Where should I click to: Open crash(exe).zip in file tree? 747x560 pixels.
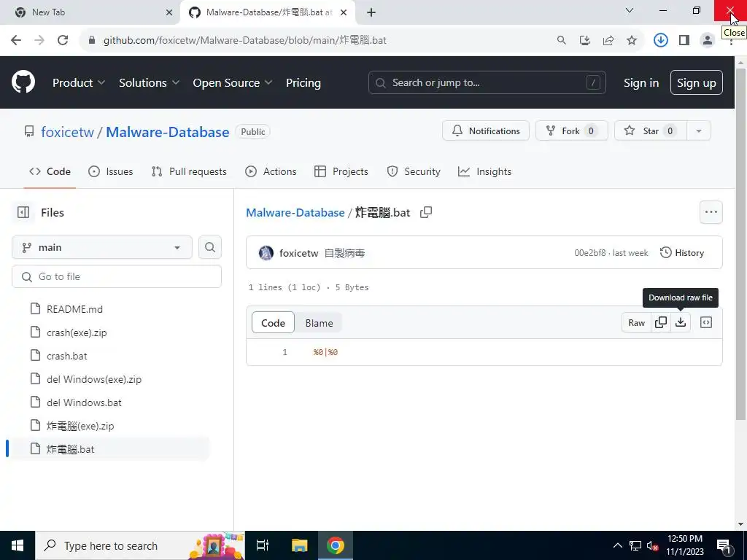[x=77, y=332]
